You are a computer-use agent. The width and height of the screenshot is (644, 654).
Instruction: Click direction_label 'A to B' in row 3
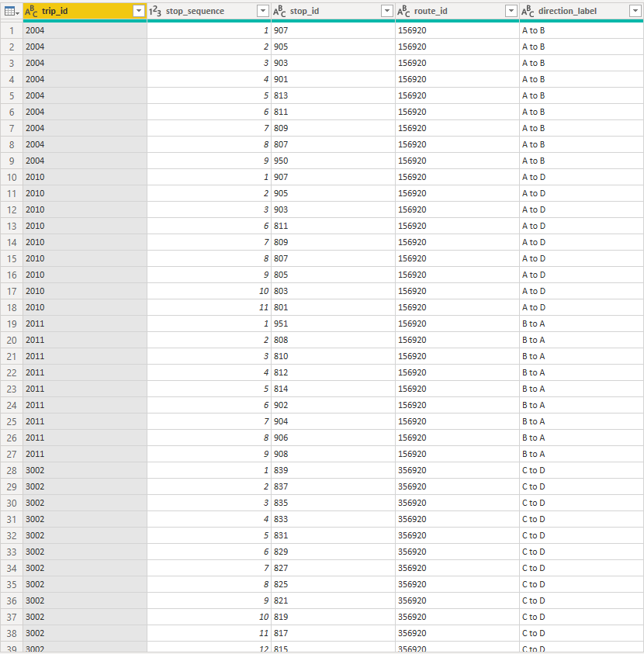(x=581, y=63)
